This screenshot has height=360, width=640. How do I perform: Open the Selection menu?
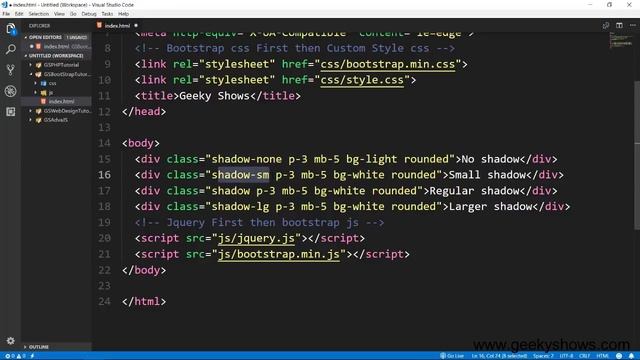pos(38,14)
